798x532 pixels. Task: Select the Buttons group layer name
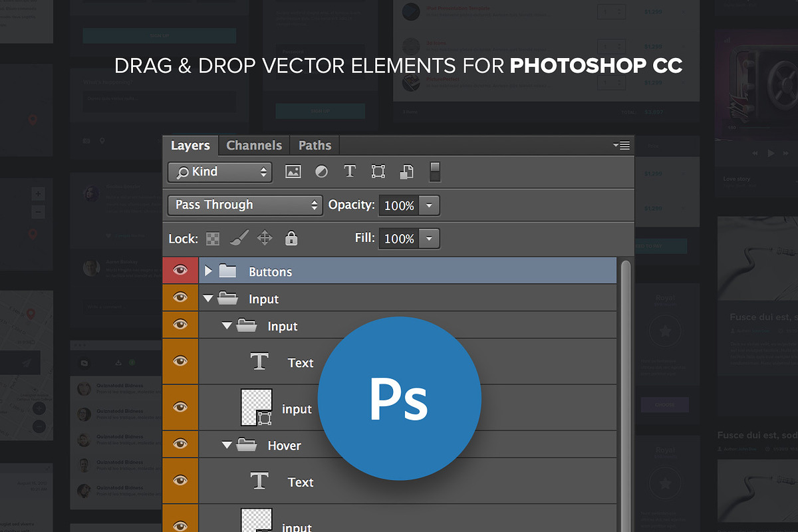(270, 272)
